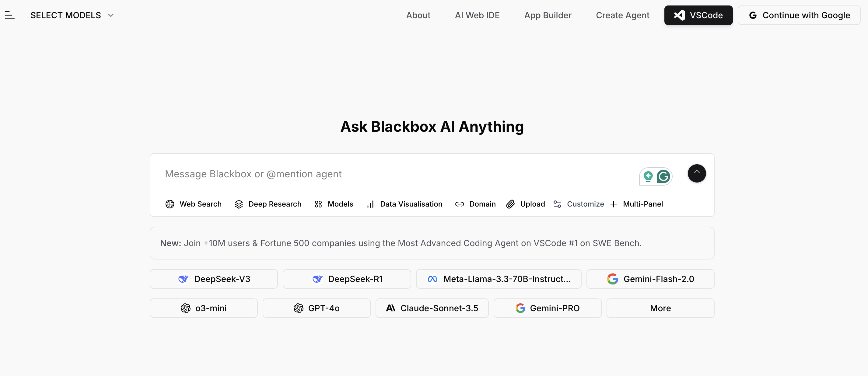Choose Meta-Llama-3.3-70B-Instruct model
Screen dimensions: 868x376
click(499, 279)
